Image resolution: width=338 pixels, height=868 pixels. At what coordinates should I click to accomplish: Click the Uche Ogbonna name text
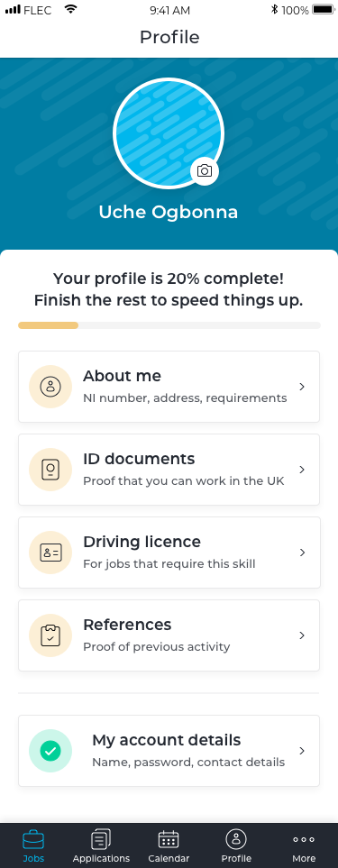[169, 212]
